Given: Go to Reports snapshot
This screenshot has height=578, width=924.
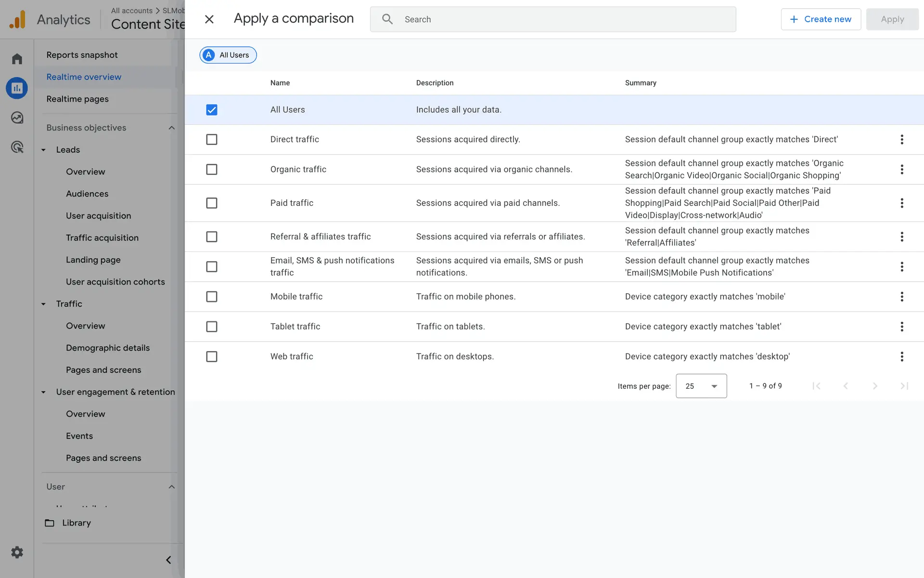Looking at the screenshot, I should (82, 55).
